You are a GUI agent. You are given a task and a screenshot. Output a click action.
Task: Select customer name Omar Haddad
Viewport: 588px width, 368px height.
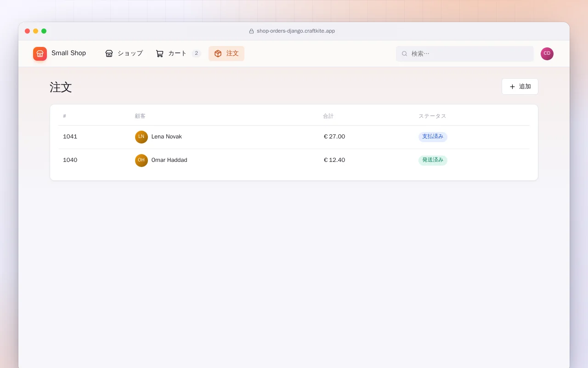point(170,160)
